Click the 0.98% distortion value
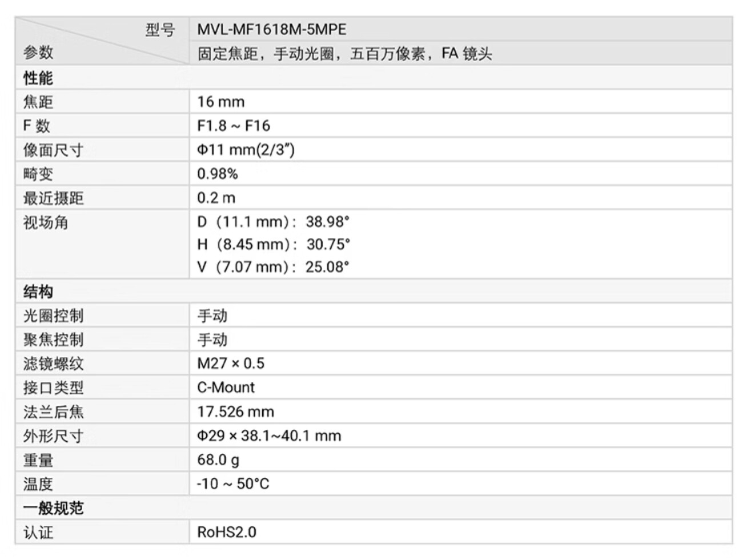The width and height of the screenshot is (751, 560). [x=217, y=174]
